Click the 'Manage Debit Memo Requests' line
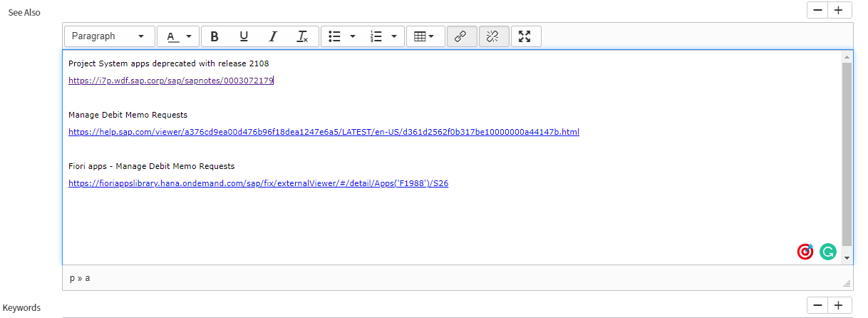Screen dimensions: 868x318 tap(128, 115)
